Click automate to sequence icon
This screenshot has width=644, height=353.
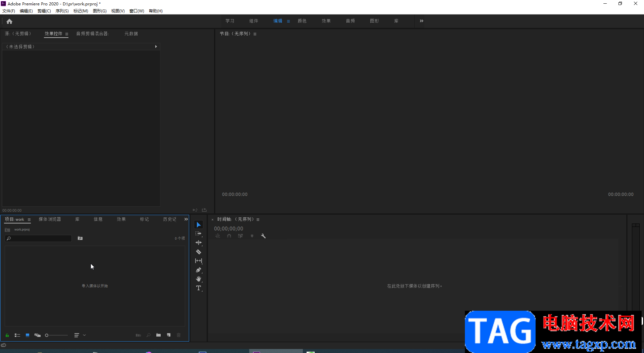click(x=138, y=335)
